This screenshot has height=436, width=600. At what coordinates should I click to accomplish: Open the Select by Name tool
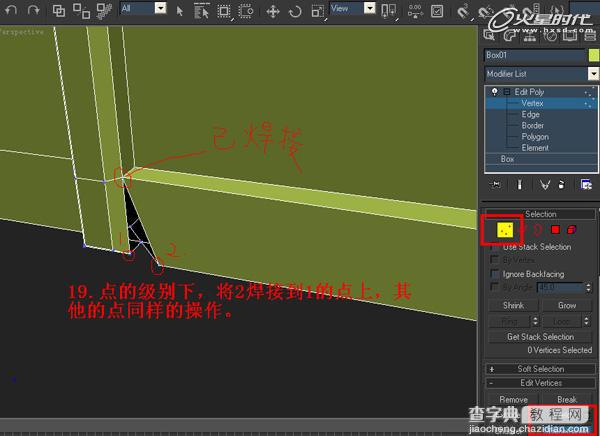(201, 11)
